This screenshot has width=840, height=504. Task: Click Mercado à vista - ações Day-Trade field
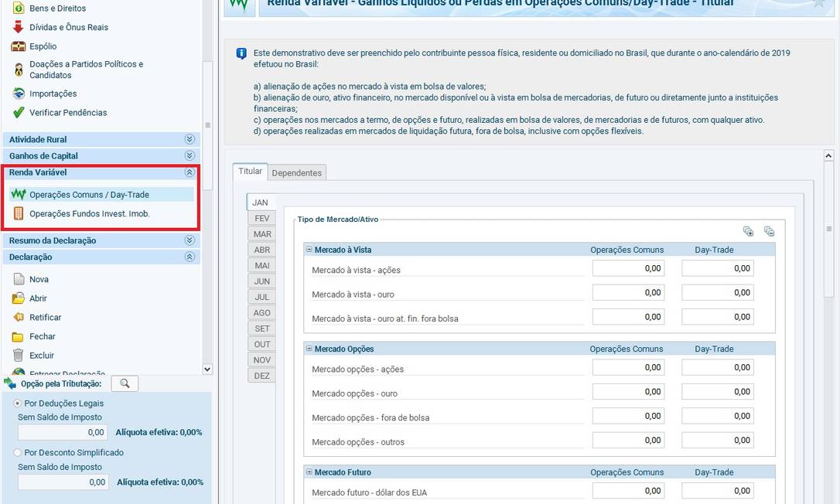(x=717, y=268)
